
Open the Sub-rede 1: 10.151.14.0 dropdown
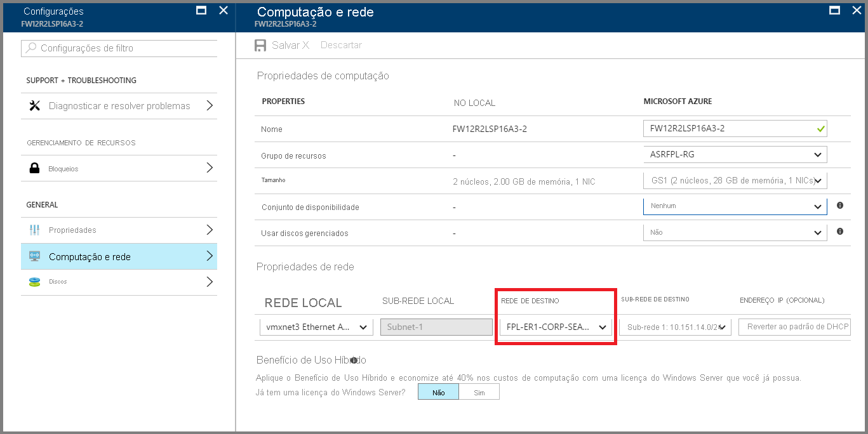click(x=676, y=327)
